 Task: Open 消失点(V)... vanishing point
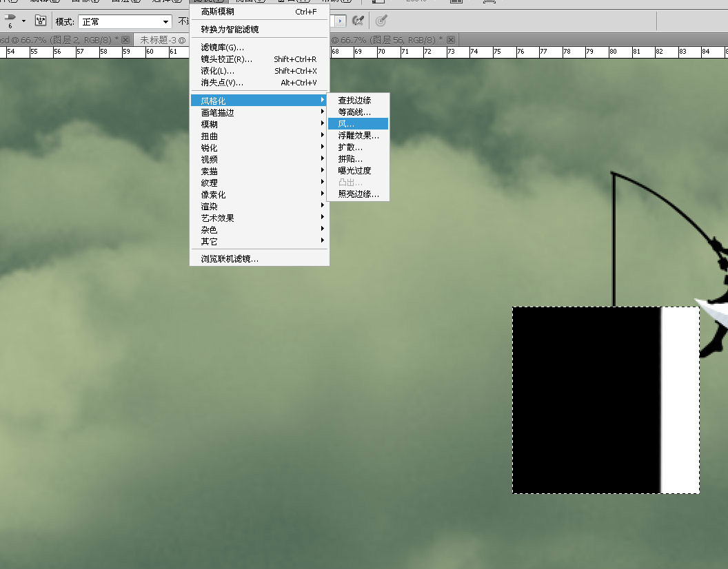259,83
